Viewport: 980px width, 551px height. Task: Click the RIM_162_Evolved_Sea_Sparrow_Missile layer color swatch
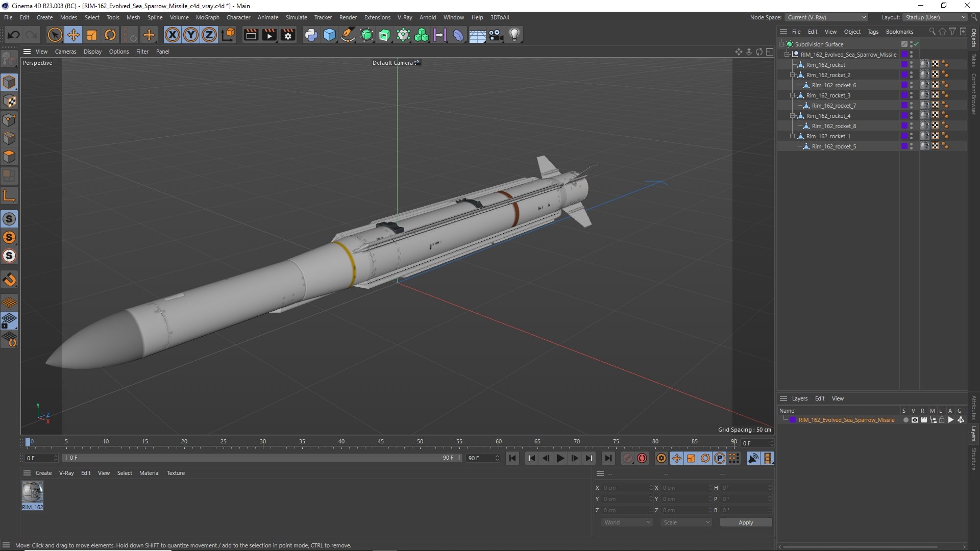click(793, 420)
